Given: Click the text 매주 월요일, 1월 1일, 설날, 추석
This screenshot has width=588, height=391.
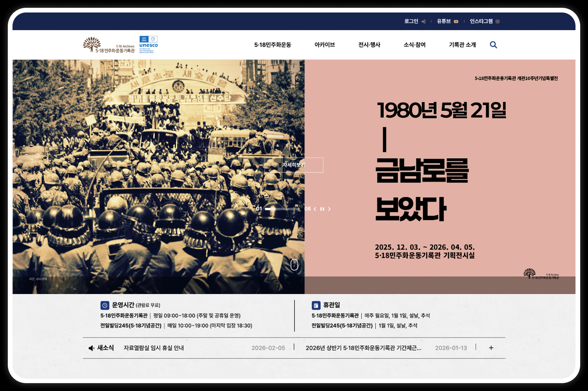Looking at the screenshot, I should [397, 316].
